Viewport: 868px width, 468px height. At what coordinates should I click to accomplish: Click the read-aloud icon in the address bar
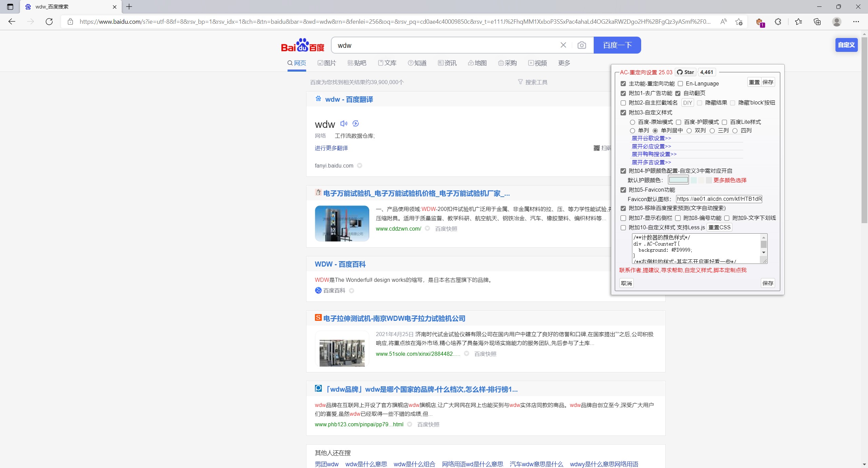pyautogui.click(x=723, y=22)
